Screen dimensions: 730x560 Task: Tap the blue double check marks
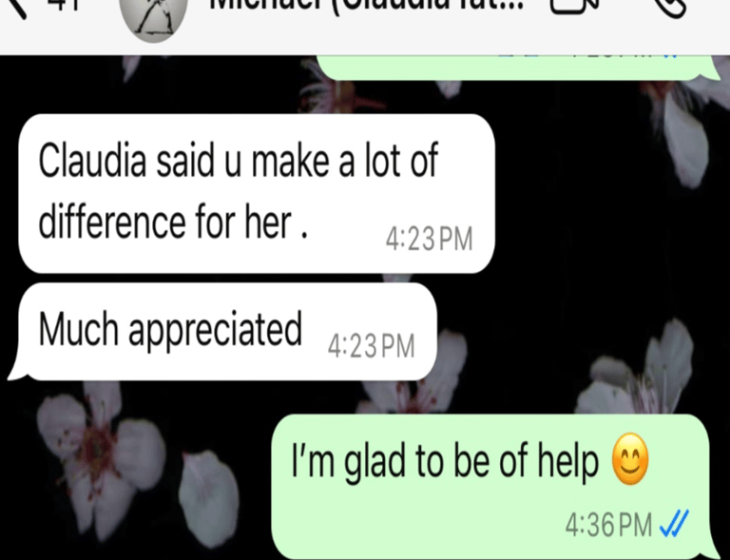pyautogui.click(x=674, y=524)
